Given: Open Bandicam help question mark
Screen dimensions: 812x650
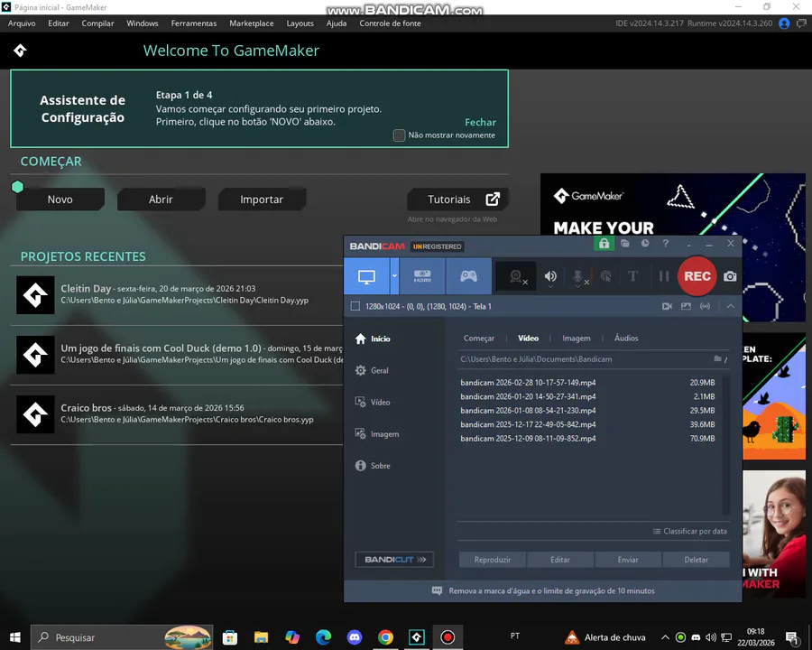Looking at the screenshot, I should (666, 243).
